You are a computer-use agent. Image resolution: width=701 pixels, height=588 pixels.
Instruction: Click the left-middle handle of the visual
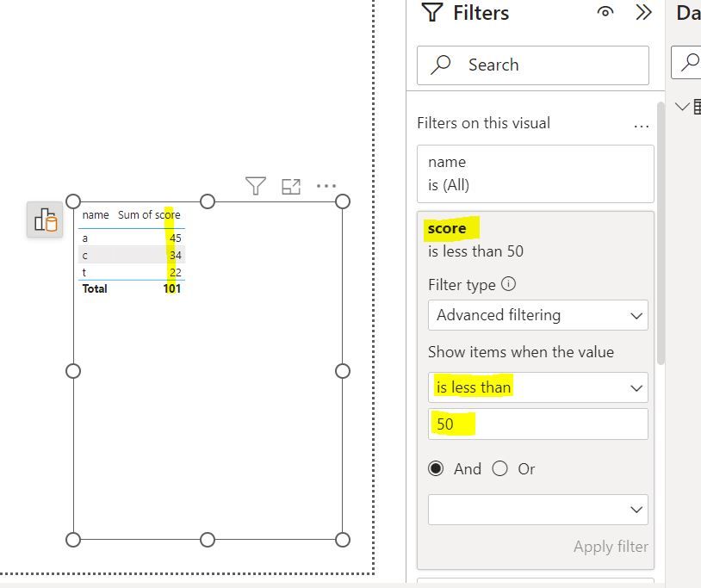point(73,371)
